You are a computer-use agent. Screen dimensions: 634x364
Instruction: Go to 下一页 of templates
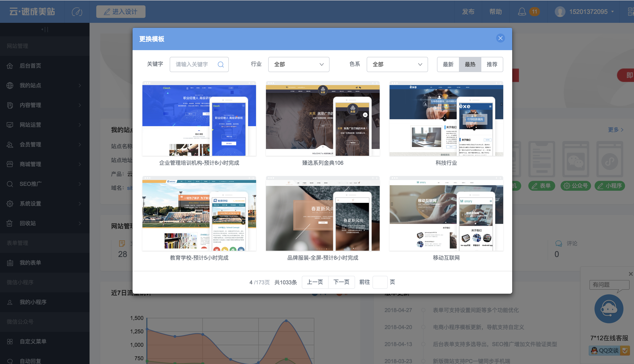coord(341,282)
